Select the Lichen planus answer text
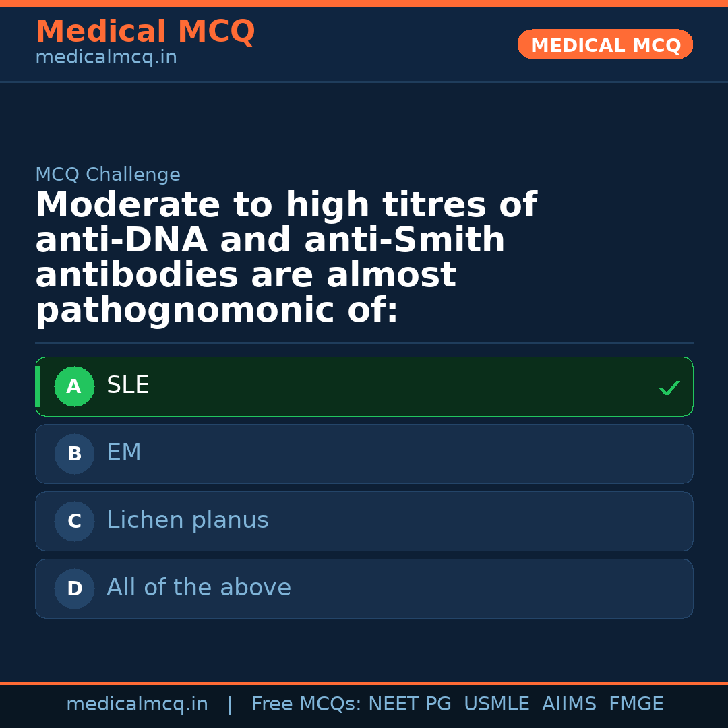728x728 pixels. [x=187, y=520]
